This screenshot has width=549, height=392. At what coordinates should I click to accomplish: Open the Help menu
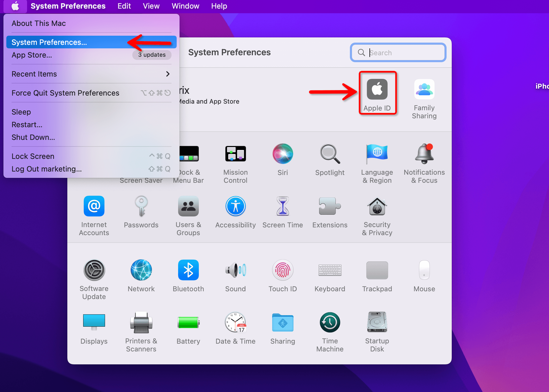click(219, 6)
